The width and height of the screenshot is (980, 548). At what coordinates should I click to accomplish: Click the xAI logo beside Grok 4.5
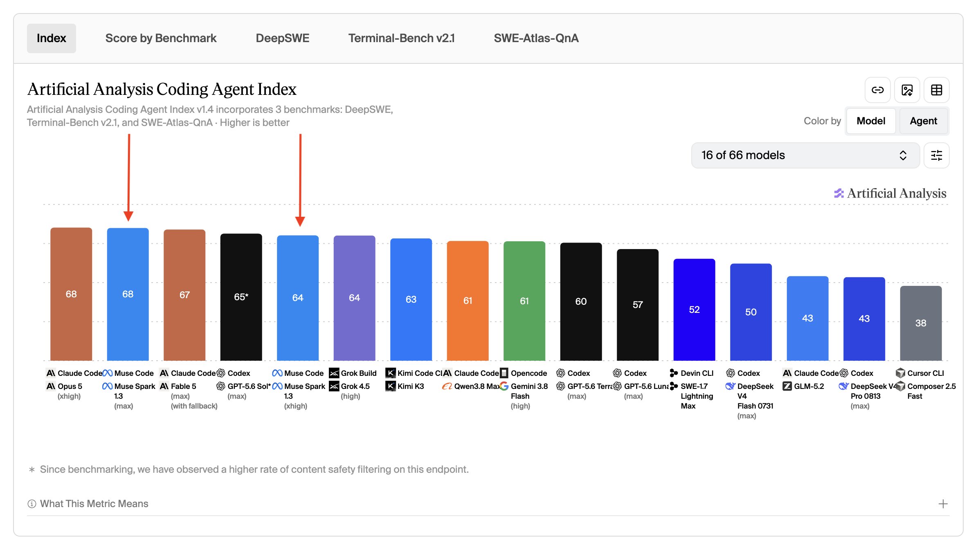(x=334, y=386)
